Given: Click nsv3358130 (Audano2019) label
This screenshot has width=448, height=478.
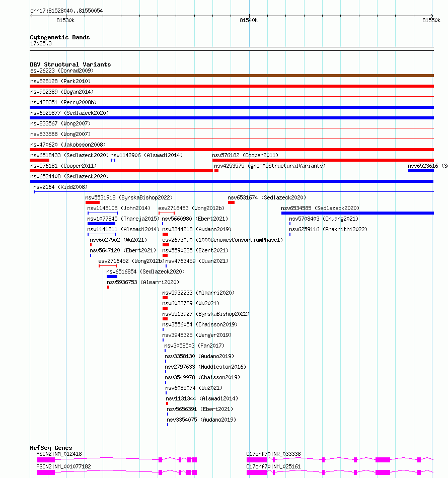Looking at the screenshot, I should click(x=199, y=357).
